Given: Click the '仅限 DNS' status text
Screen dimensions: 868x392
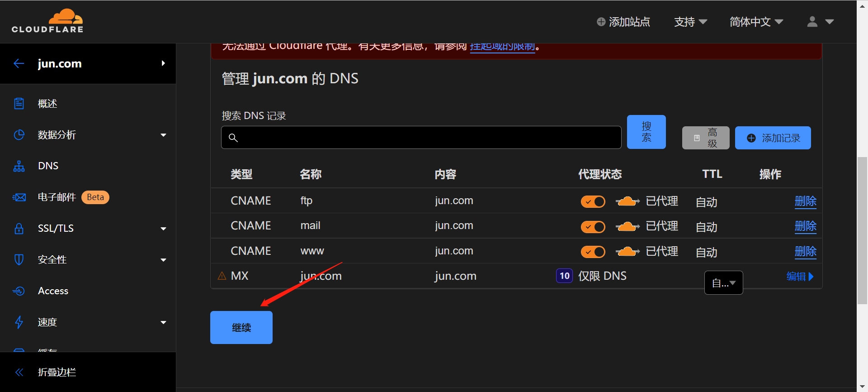Looking at the screenshot, I should pyautogui.click(x=603, y=276).
